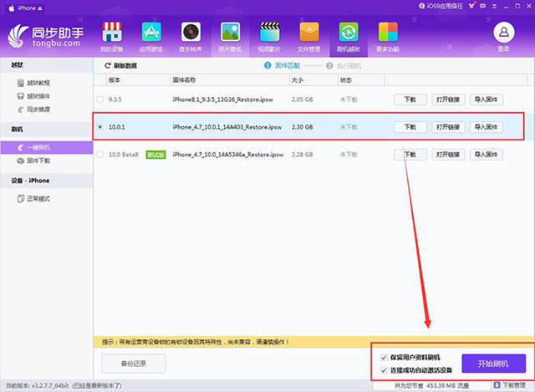535x392 pixels.
Task: Click the 2.05 GB size cell
Action: pyautogui.click(x=303, y=99)
